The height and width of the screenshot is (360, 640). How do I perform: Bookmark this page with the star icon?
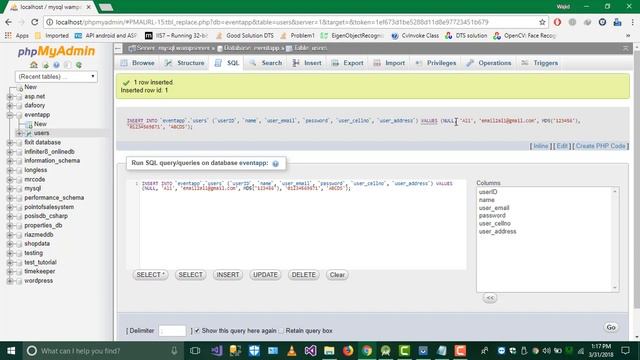542,22
